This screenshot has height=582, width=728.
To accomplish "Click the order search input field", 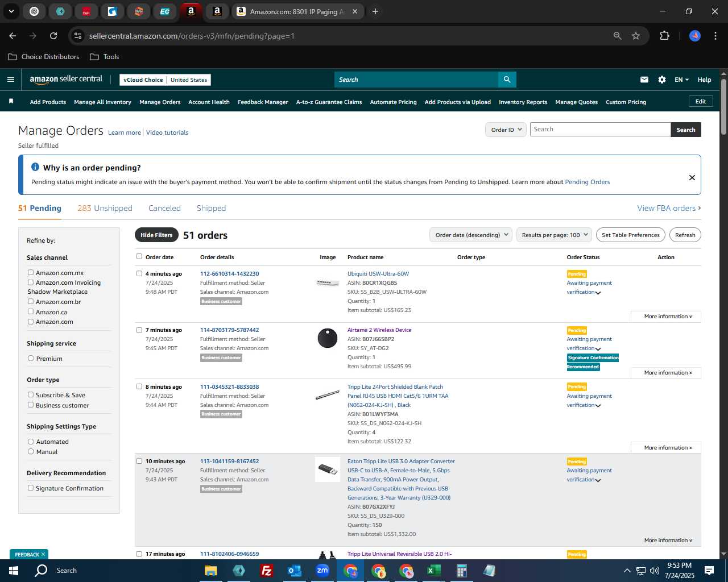I will tap(600, 130).
